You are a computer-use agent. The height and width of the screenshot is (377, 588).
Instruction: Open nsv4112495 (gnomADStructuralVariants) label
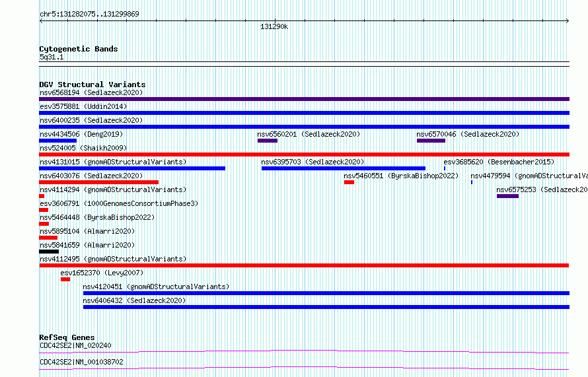click(x=113, y=259)
